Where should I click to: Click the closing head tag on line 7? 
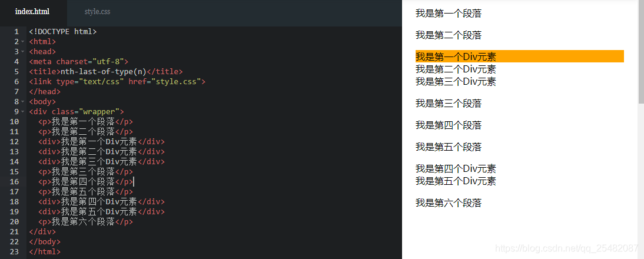(45, 91)
